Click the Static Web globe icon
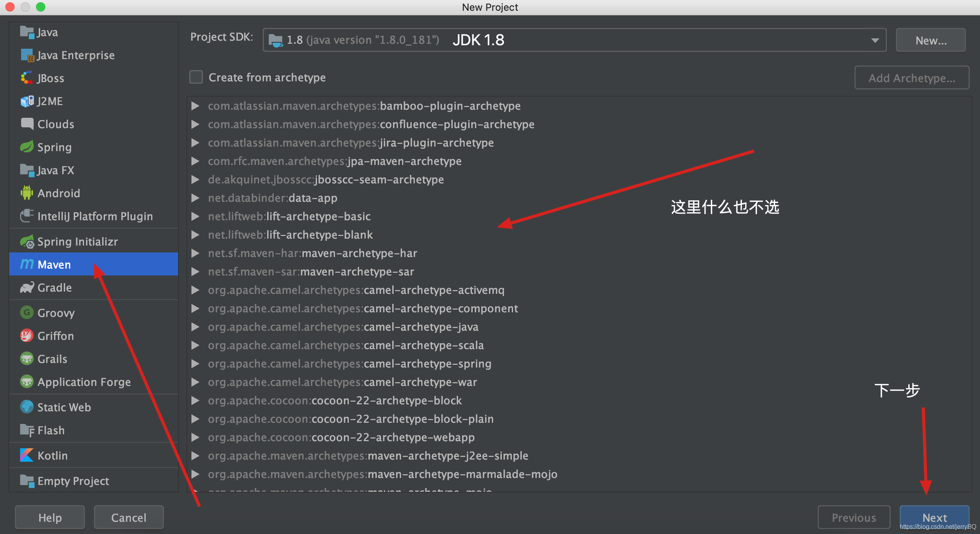Image resolution: width=980 pixels, height=534 pixels. [x=27, y=407]
